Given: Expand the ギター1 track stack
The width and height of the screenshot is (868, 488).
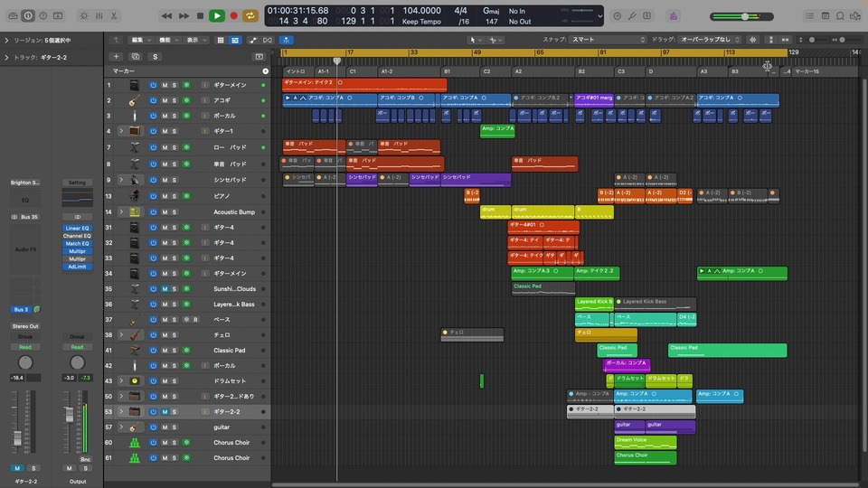Looking at the screenshot, I should point(121,132).
